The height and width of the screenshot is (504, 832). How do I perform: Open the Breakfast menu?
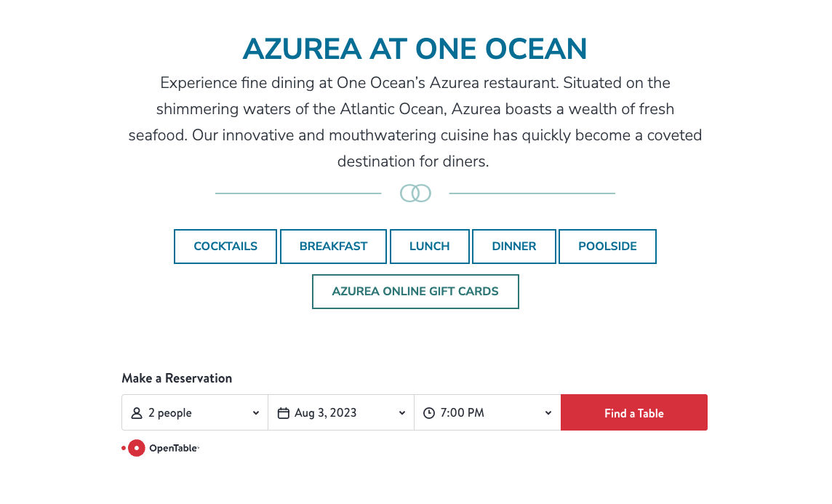334,247
